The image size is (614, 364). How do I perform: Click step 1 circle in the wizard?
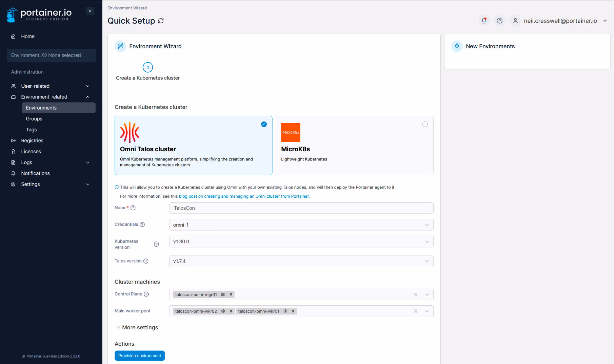148,67
